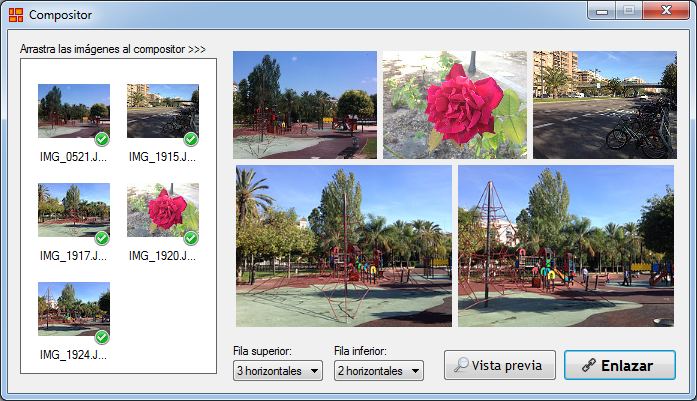
Task: Click the green checkmark on IMG_1924 thumbnail
Action: [x=102, y=337]
